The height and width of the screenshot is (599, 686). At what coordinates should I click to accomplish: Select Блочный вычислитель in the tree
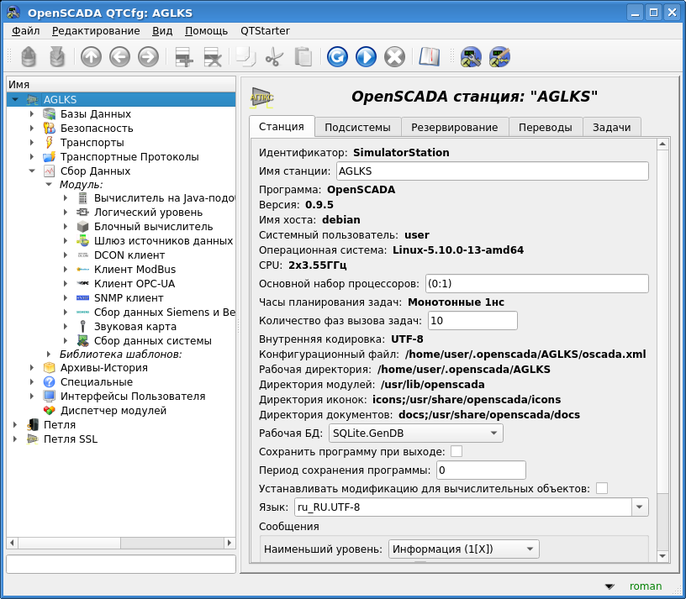click(x=153, y=227)
